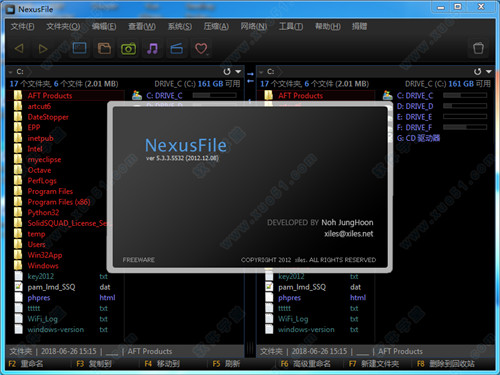The height and width of the screenshot is (375, 500).
Task: Click the copy-to-right-panel arrow icon
Action: (x=250, y=74)
